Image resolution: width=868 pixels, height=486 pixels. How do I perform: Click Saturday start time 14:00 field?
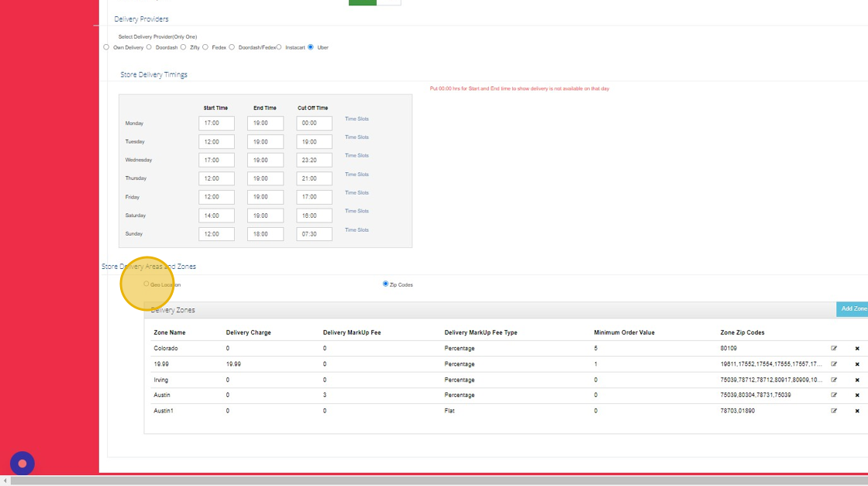216,215
